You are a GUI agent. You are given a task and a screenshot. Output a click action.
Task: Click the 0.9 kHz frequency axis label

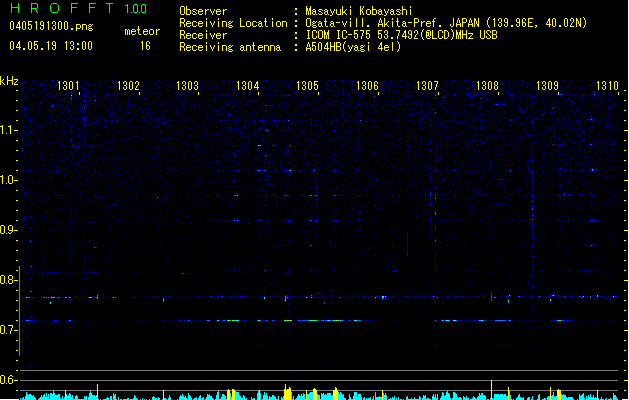tap(8, 230)
